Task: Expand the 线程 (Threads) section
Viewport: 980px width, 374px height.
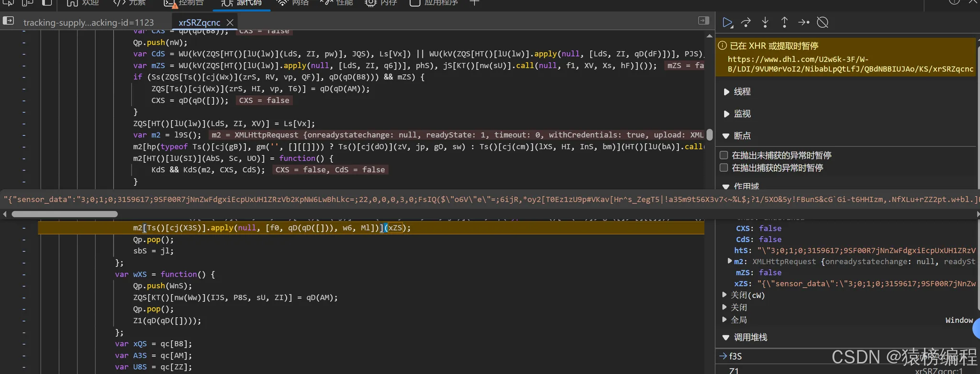Action: pyautogui.click(x=726, y=92)
